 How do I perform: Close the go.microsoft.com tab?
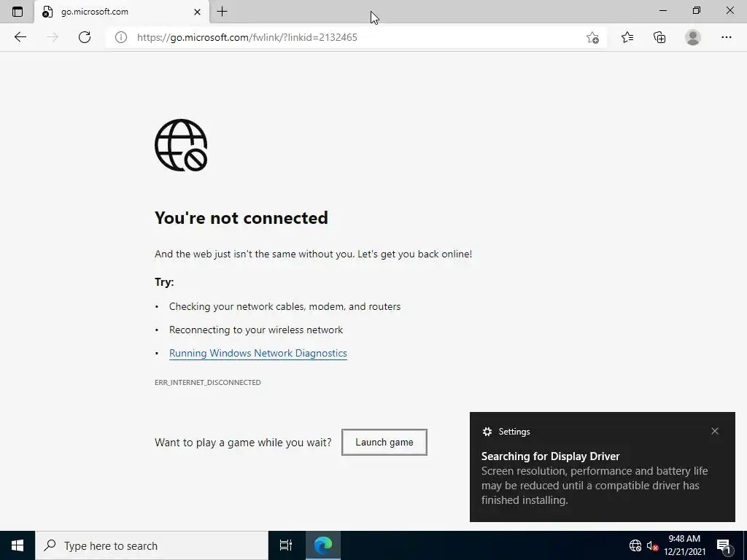[197, 12]
